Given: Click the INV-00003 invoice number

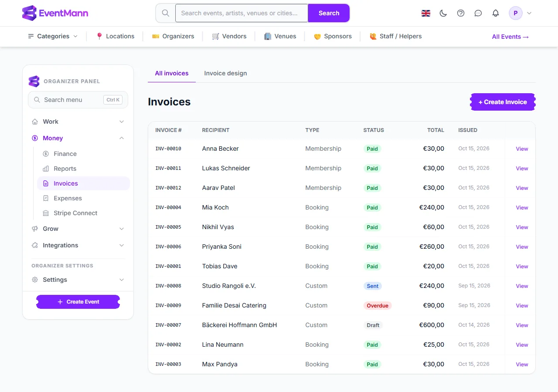Looking at the screenshot, I should 168,364.
